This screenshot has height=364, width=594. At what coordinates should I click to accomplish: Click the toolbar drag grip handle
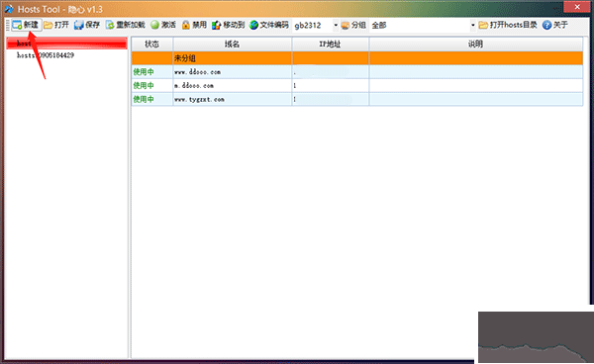[8, 25]
